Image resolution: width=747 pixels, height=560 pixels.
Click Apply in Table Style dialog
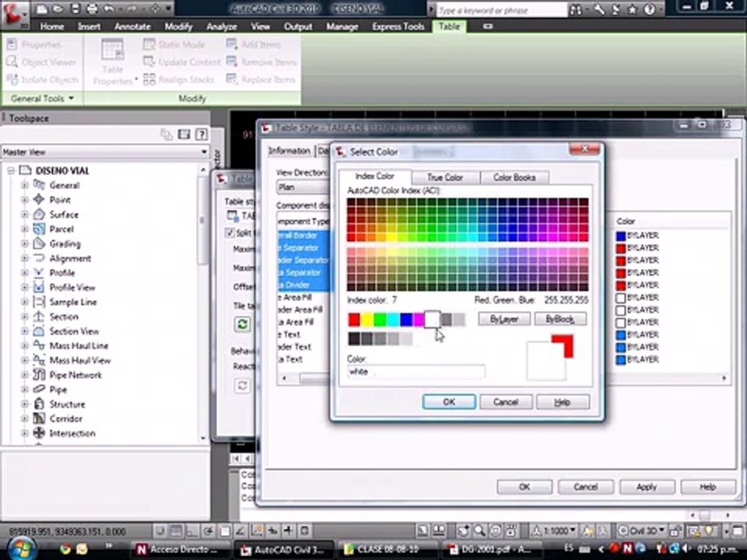647,487
